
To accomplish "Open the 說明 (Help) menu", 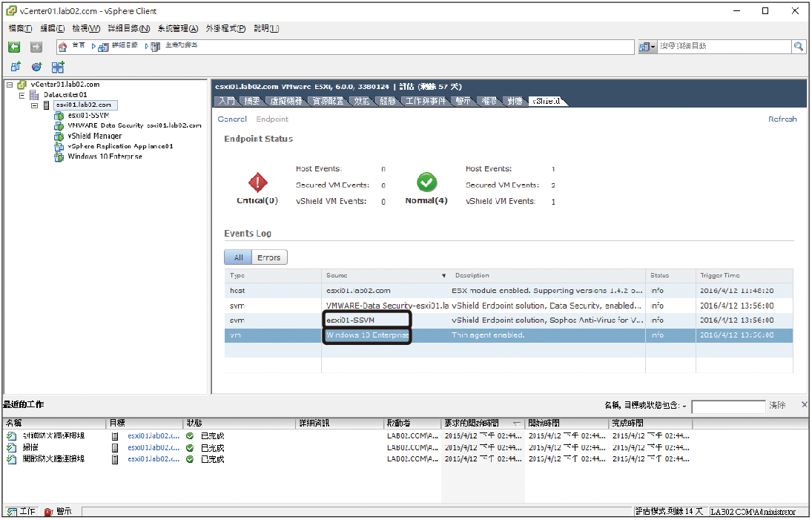I will (x=266, y=28).
